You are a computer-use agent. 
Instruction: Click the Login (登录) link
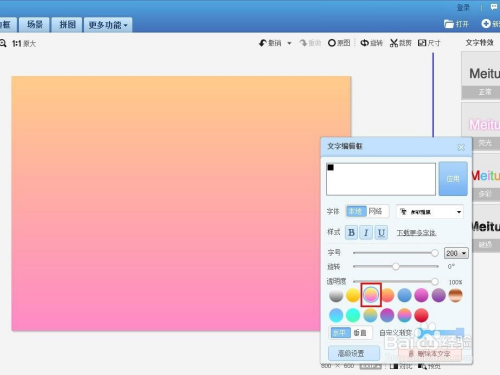(463, 8)
